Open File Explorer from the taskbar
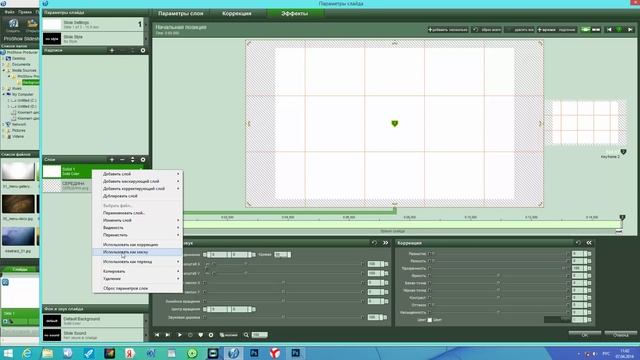This screenshot has width=640, height=360. (x=47, y=353)
